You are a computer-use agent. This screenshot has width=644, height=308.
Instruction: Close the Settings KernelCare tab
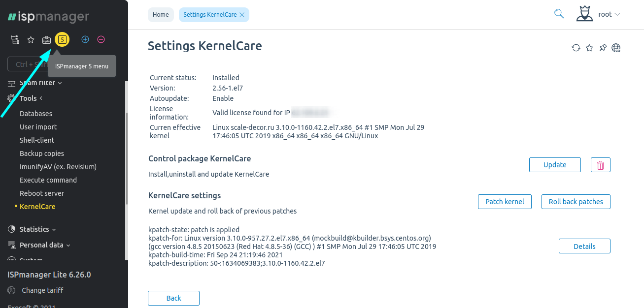(242, 15)
